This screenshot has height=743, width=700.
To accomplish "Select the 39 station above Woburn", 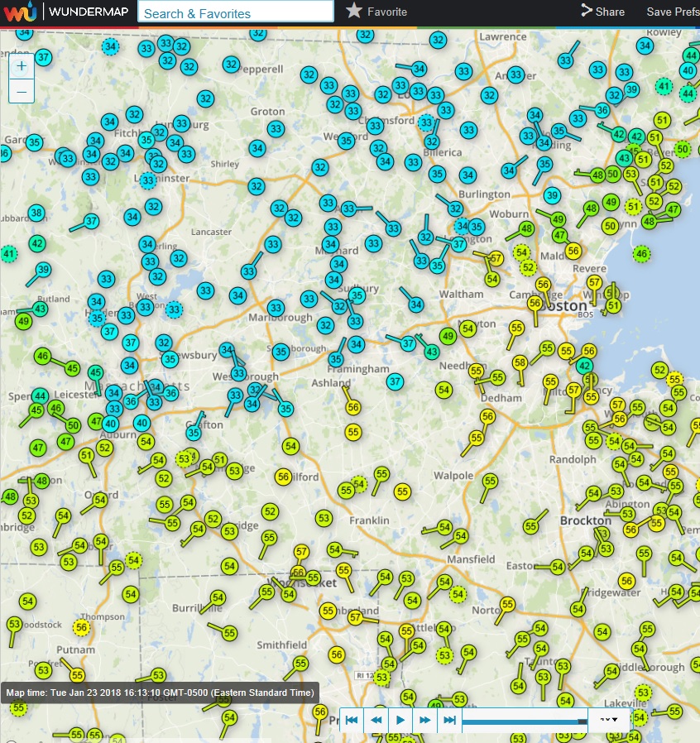I will point(552,194).
